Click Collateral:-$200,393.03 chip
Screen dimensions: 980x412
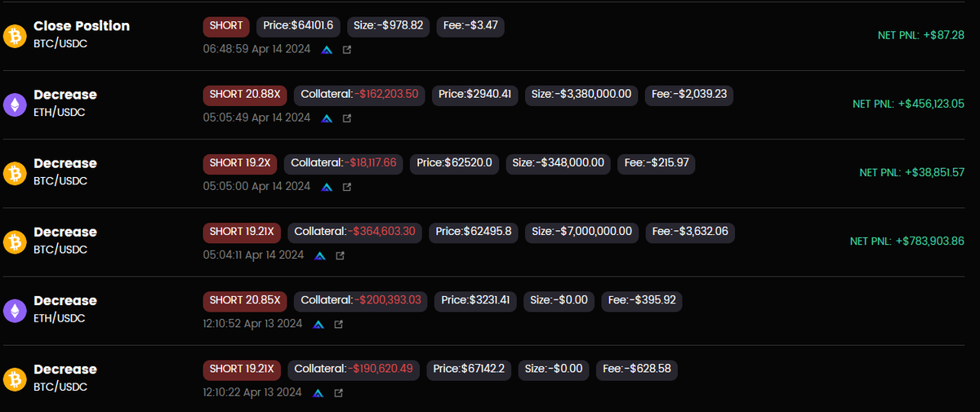pos(361,300)
